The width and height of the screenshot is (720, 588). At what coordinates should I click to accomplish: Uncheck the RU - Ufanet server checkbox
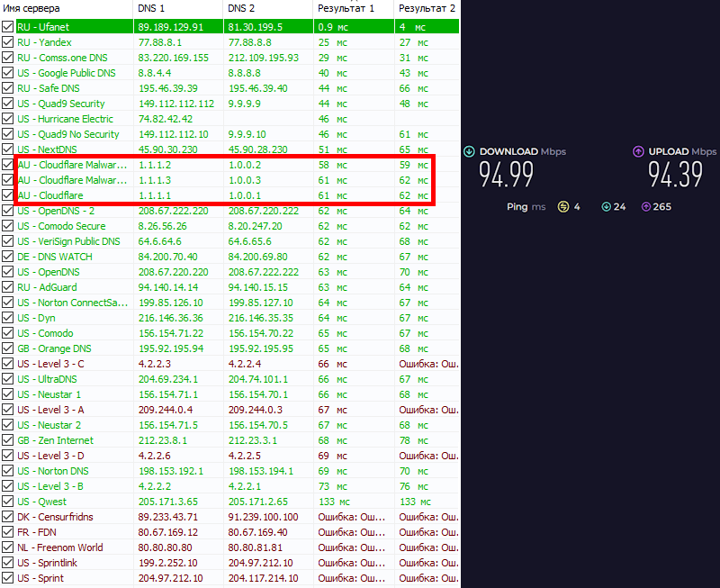8,27
